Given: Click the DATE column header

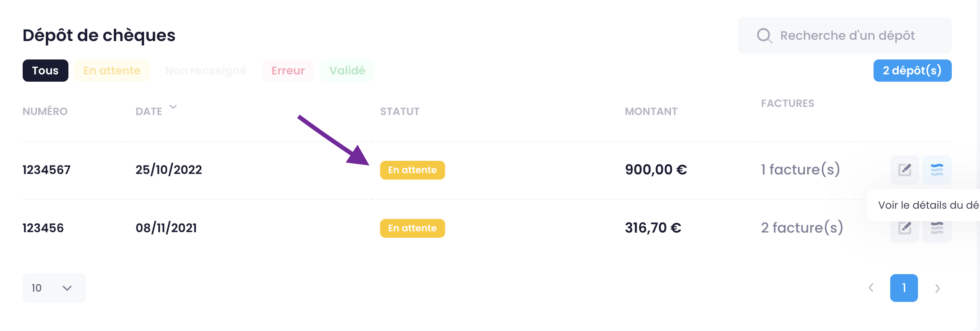Looking at the screenshot, I should tap(149, 112).
